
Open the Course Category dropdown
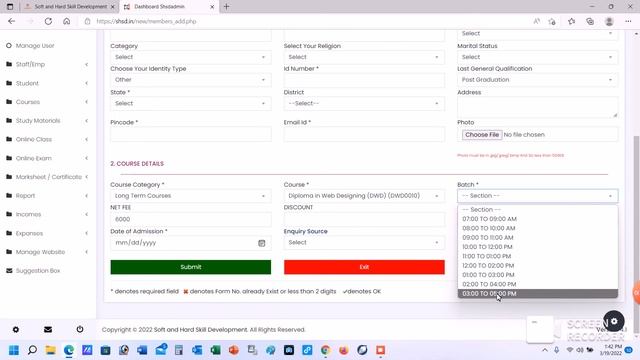pyautogui.click(x=191, y=196)
